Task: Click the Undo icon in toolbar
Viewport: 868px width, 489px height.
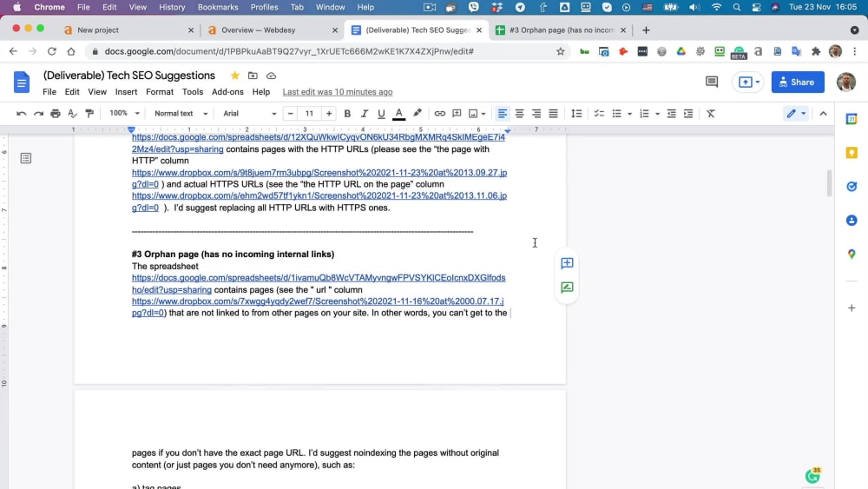Action: click(21, 114)
